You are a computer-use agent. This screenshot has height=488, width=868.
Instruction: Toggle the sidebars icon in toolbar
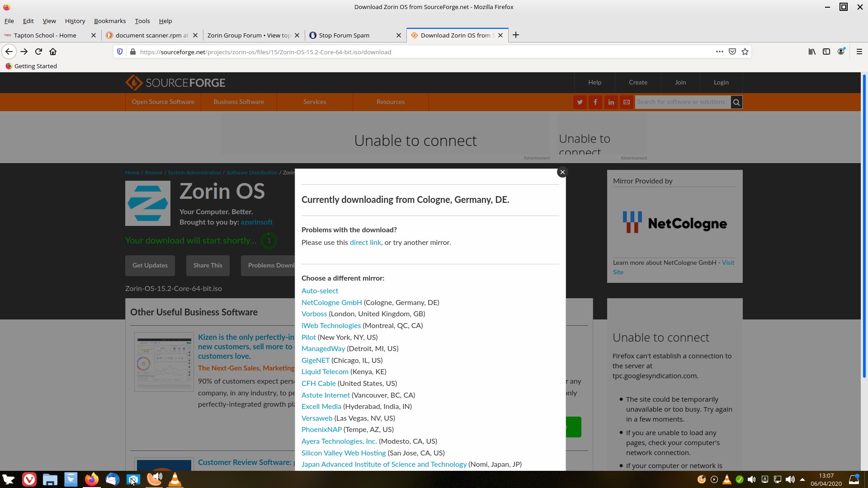point(826,52)
